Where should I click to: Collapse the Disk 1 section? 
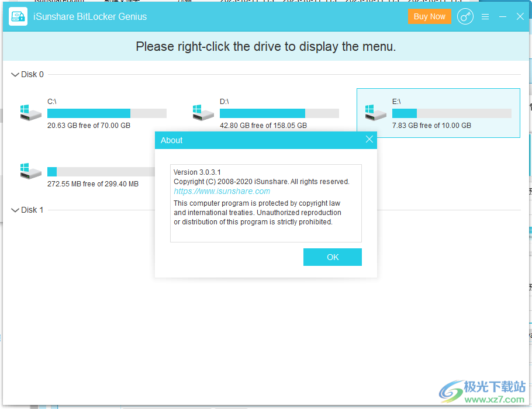coord(15,210)
